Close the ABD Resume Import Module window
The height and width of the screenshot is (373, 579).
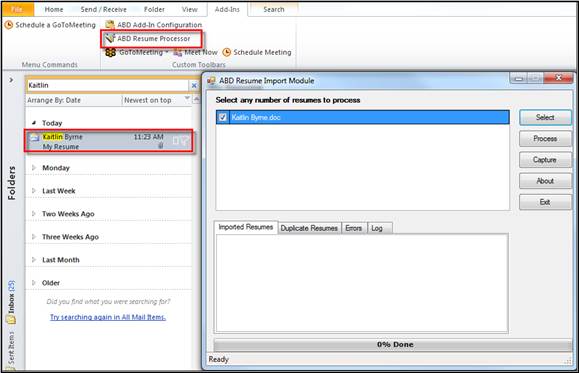click(558, 78)
